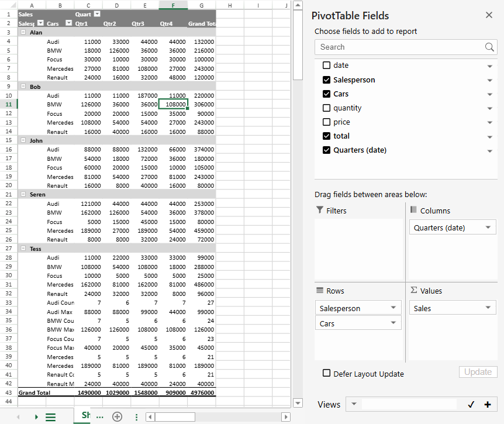Select column H header
504x424 pixels.
[x=230, y=5]
